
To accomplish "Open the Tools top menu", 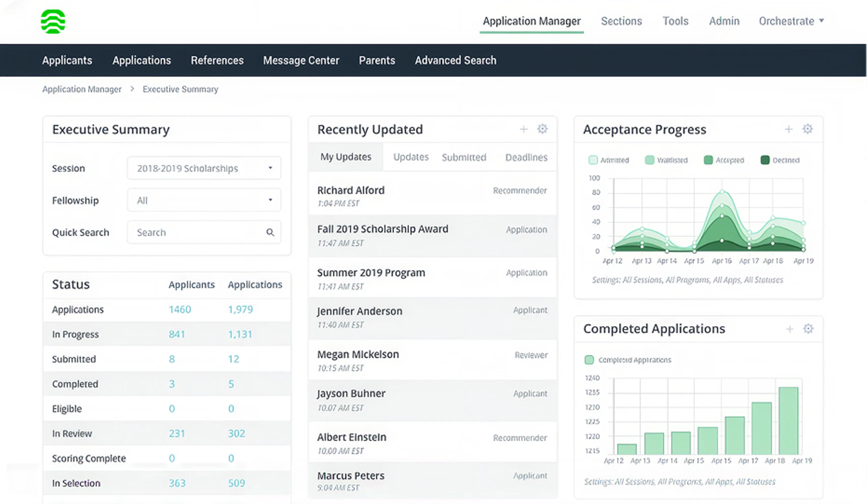I will tap(675, 21).
